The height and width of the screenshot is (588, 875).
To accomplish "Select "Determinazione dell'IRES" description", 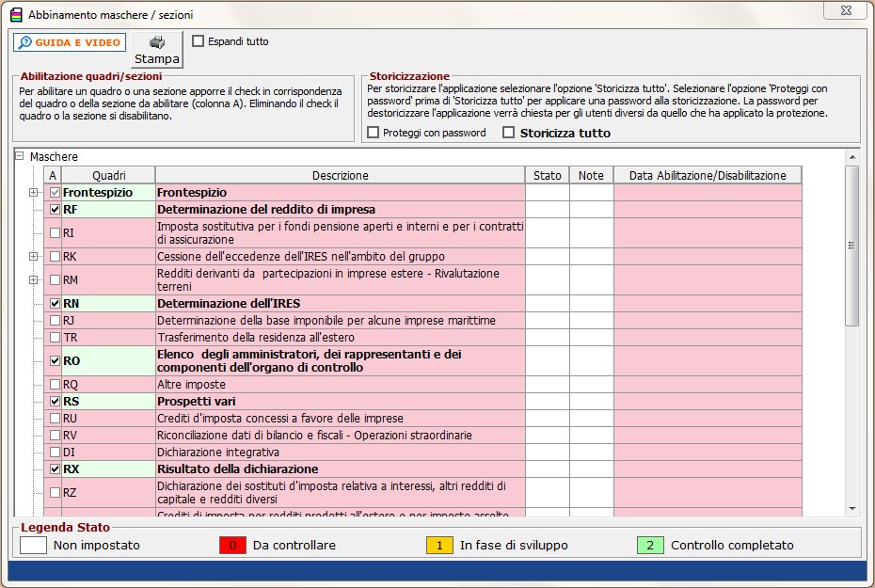I will tap(229, 304).
